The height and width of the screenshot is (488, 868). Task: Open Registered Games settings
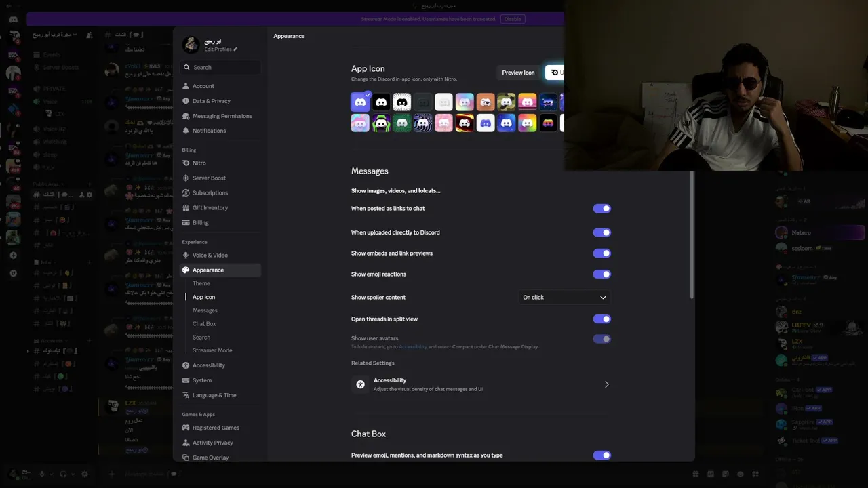click(220, 428)
